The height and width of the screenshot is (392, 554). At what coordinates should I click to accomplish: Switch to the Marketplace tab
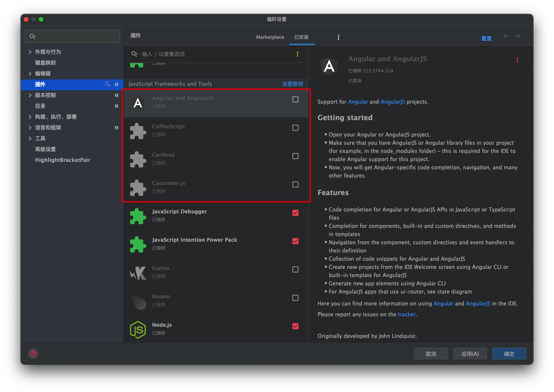point(270,37)
